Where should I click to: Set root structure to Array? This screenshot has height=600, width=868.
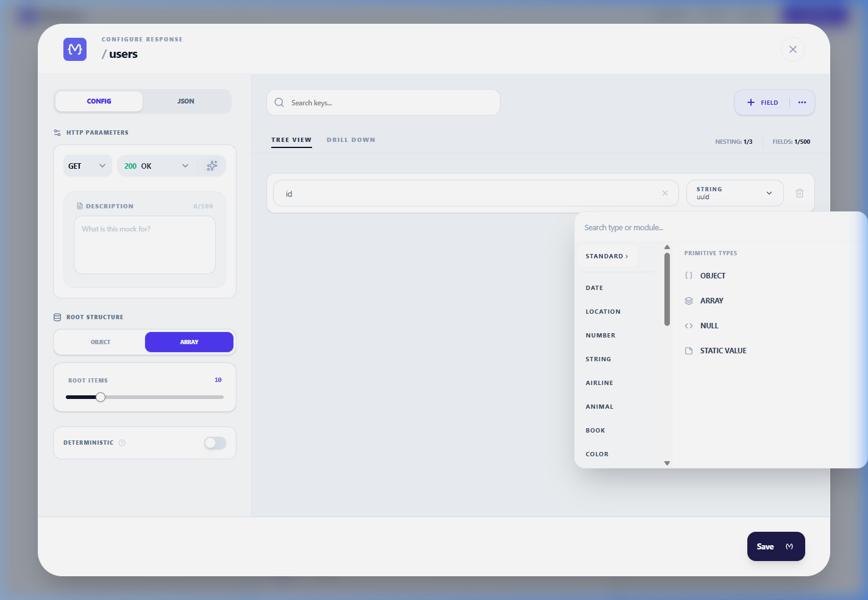click(189, 342)
